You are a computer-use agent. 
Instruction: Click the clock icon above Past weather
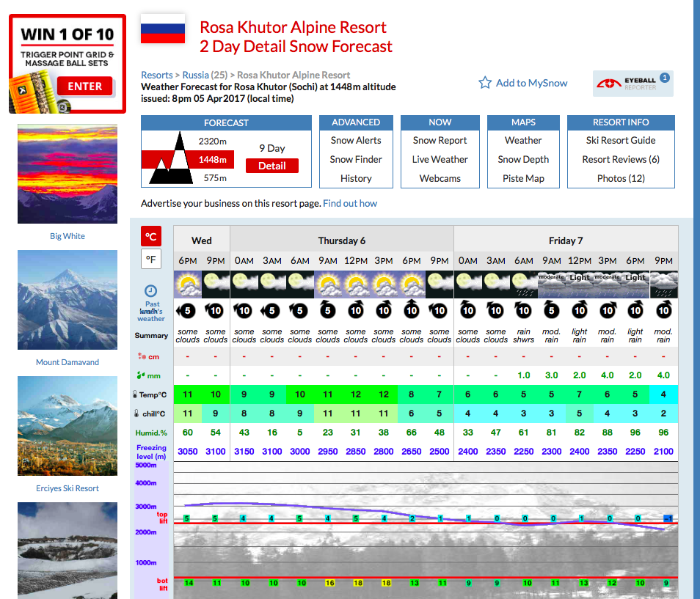[151, 291]
